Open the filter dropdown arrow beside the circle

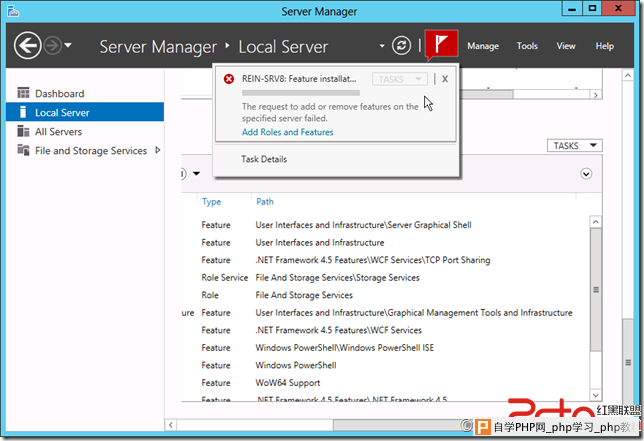click(x=197, y=173)
